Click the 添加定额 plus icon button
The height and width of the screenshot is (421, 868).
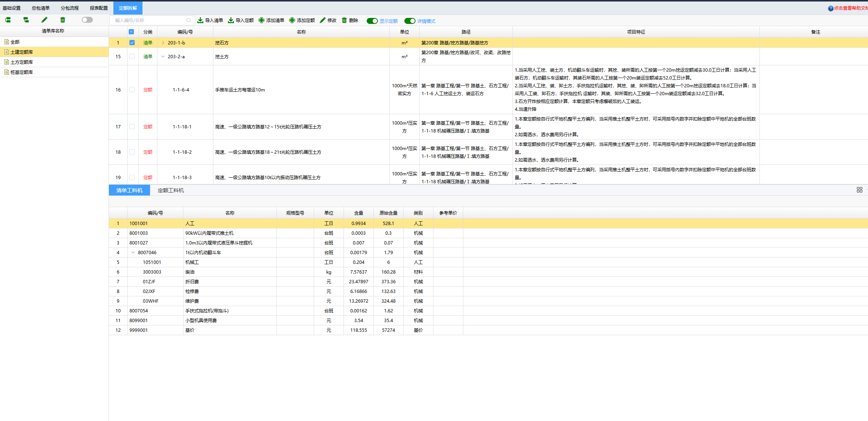[x=292, y=20]
